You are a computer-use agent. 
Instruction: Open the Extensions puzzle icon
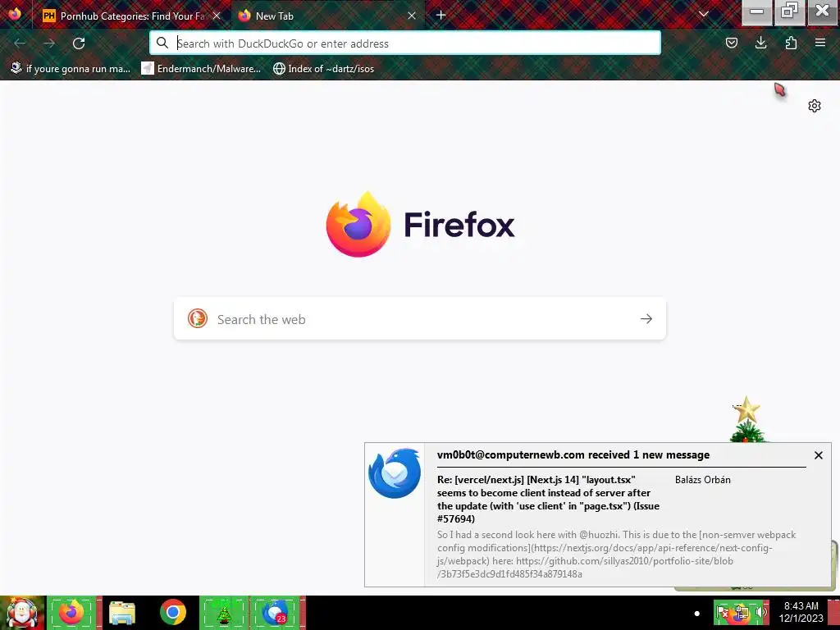[791, 43]
